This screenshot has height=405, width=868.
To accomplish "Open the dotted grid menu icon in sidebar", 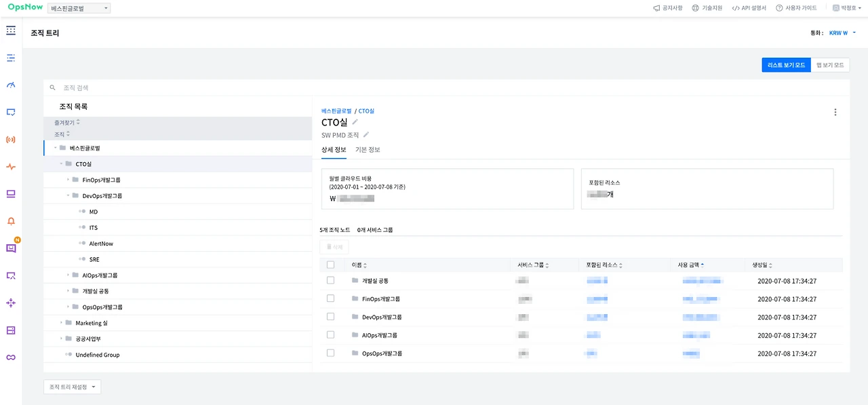I will click(x=11, y=31).
